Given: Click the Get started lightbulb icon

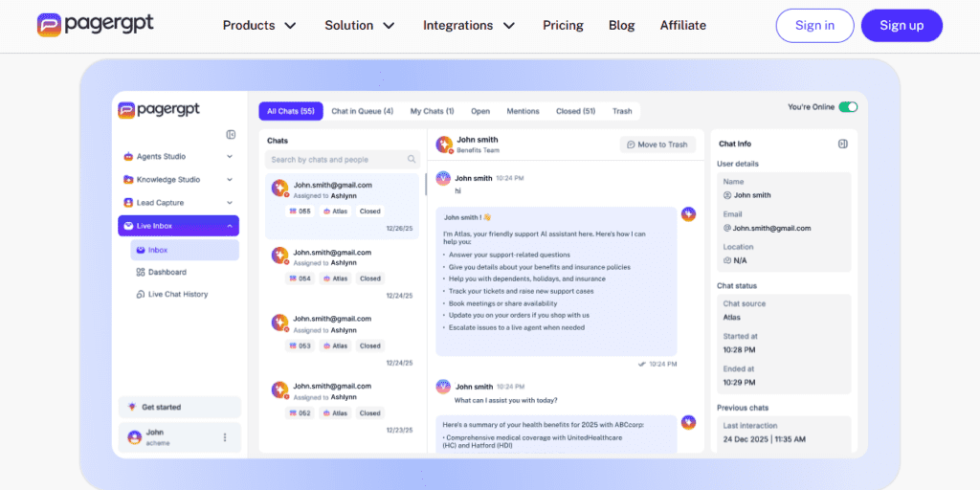Looking at the screenshot, I should point(131,407).
